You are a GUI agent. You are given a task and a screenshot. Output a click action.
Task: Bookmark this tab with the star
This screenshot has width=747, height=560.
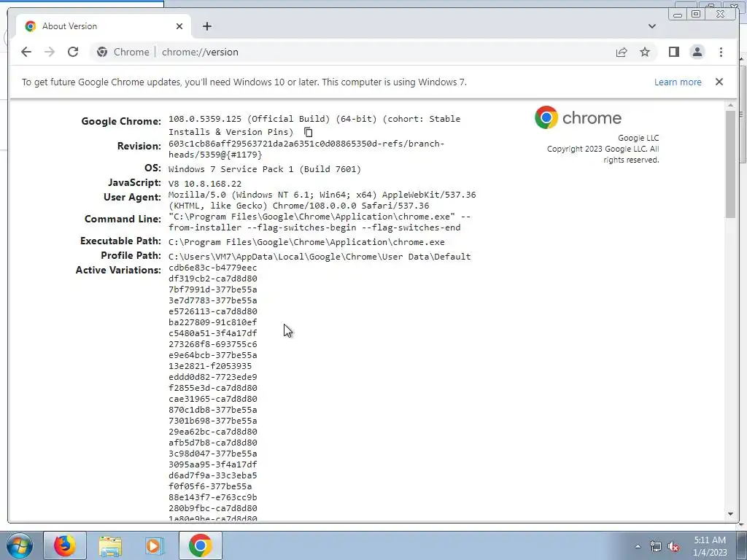[x=645, y=52]
